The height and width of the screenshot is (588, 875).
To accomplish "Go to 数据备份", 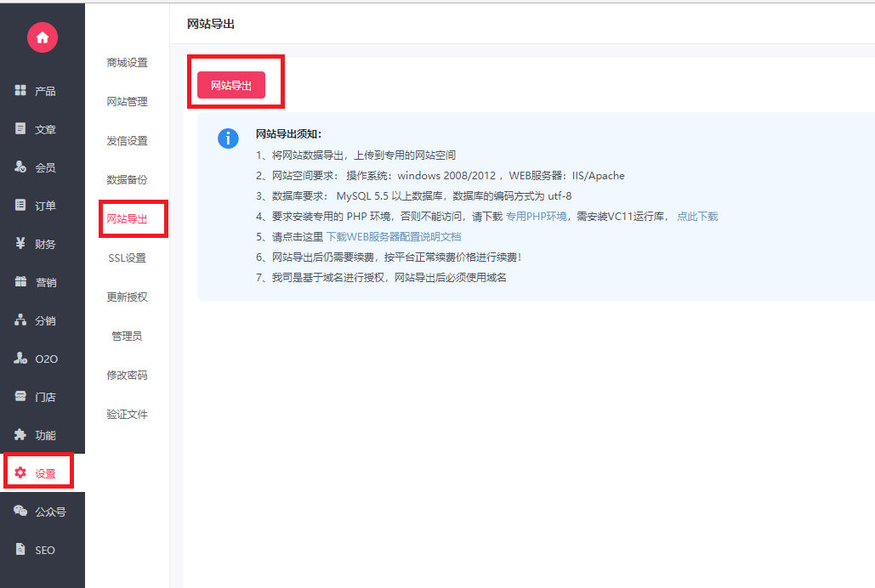I will 128,179.
